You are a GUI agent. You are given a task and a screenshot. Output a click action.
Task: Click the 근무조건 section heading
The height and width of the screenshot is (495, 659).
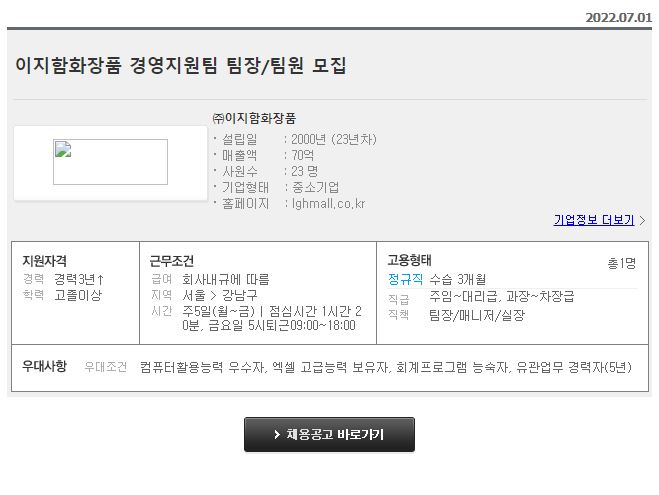(x=172, y=261)
